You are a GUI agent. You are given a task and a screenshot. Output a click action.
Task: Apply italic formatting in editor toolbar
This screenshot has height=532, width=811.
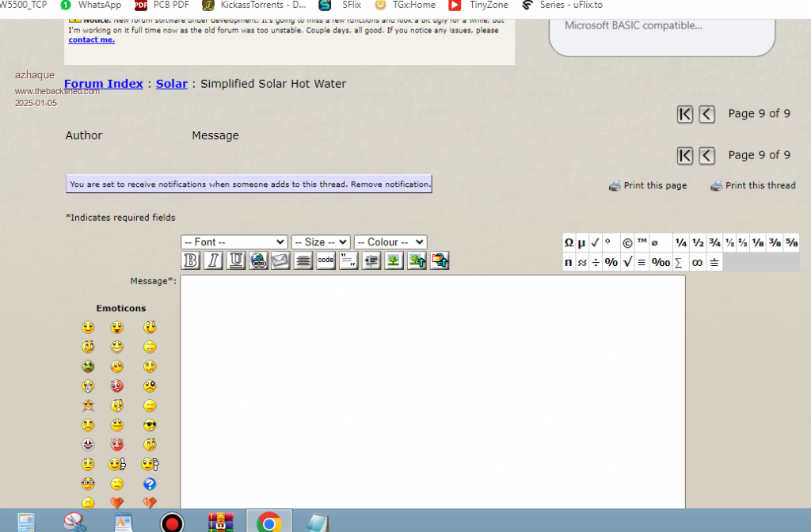coord(213,260)
